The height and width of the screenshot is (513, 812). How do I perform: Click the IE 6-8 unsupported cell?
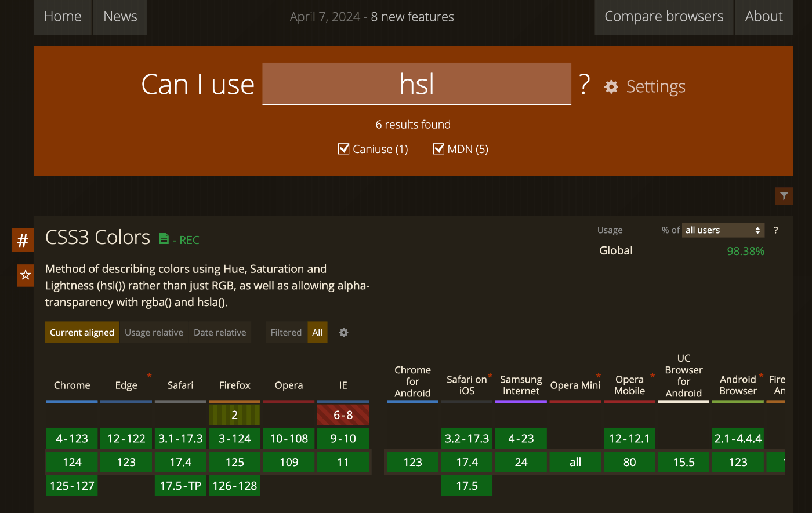pyautogui.click(x=343, y=415)
